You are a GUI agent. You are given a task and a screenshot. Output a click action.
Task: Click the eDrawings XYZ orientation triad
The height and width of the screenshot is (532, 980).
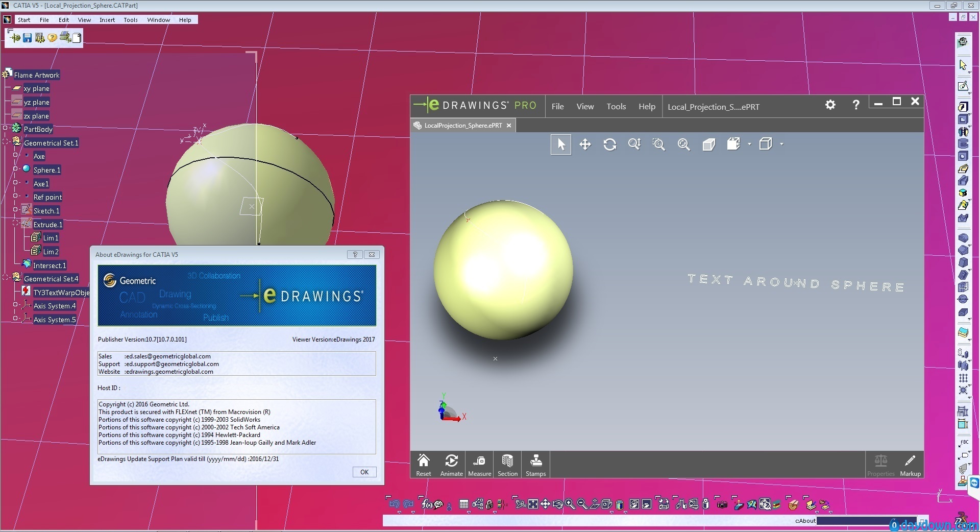[x=452, y=407]
